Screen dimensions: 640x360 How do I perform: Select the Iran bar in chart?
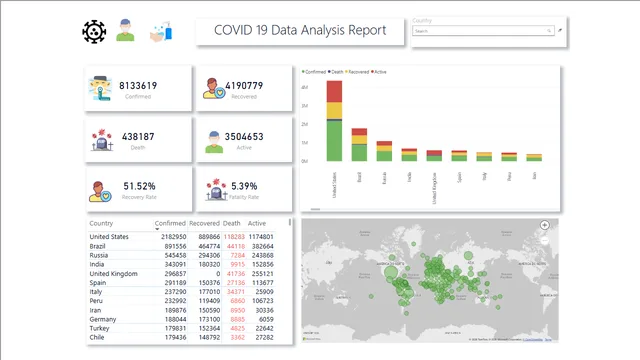534,158
